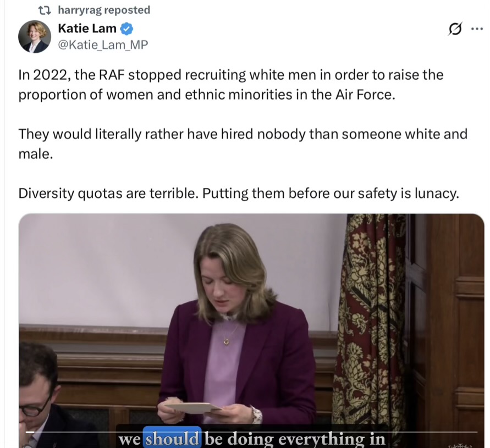490x448 pixels.
Task: Open the Katie Lam display name link
Action: [x=87, y=29]
